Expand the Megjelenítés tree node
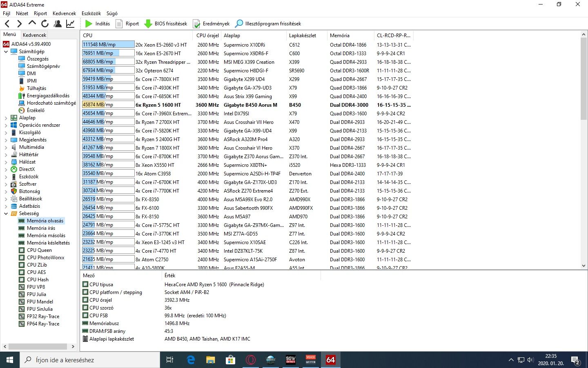The width and height of the screenshot is (588, 368). (x=6, y=140)
